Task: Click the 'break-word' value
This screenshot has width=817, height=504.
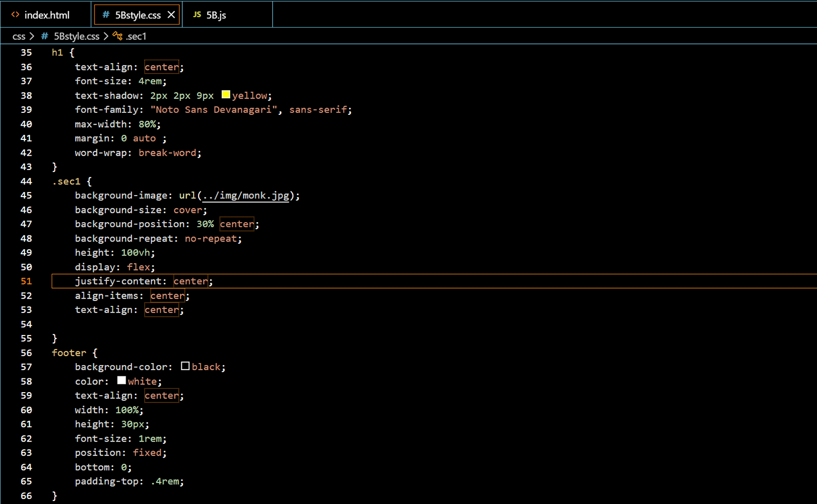Action: (x=167, y=153)
